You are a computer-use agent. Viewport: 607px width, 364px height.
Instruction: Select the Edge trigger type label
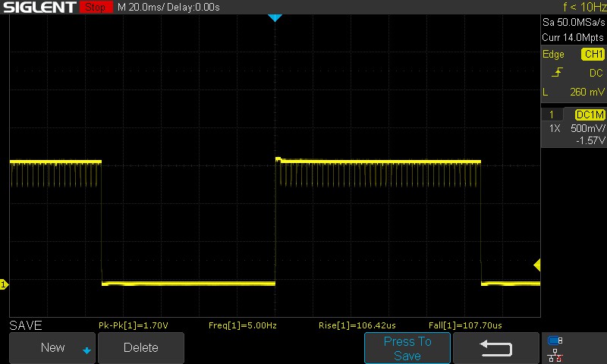[x=553, y=55]
